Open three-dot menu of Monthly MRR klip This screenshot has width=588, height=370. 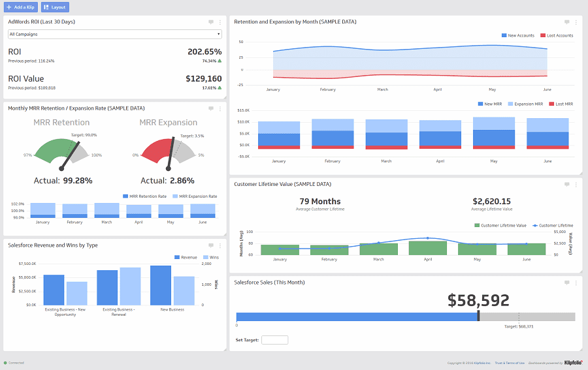pyautogui.click(x=220, y=108)
